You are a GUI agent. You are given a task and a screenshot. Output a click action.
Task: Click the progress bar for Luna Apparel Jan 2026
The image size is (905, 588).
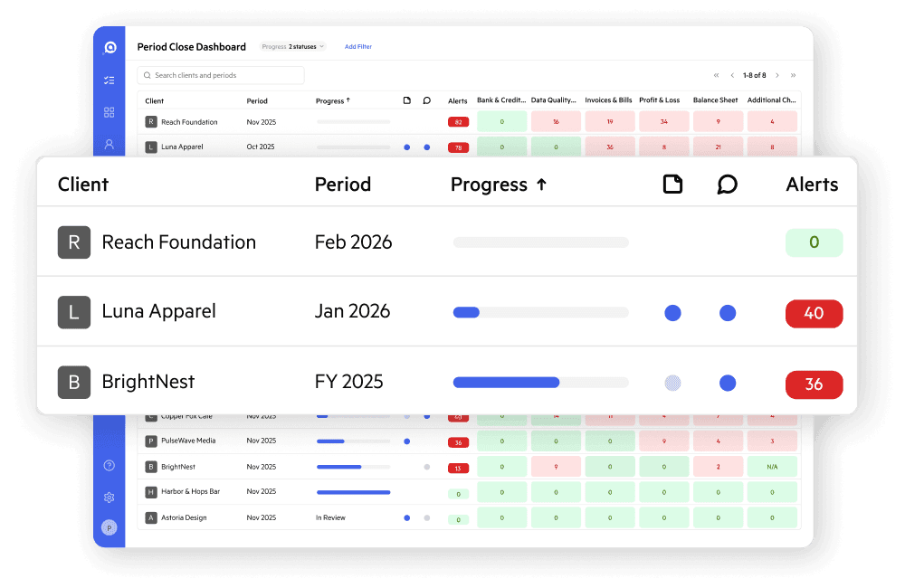click(541, 313)
